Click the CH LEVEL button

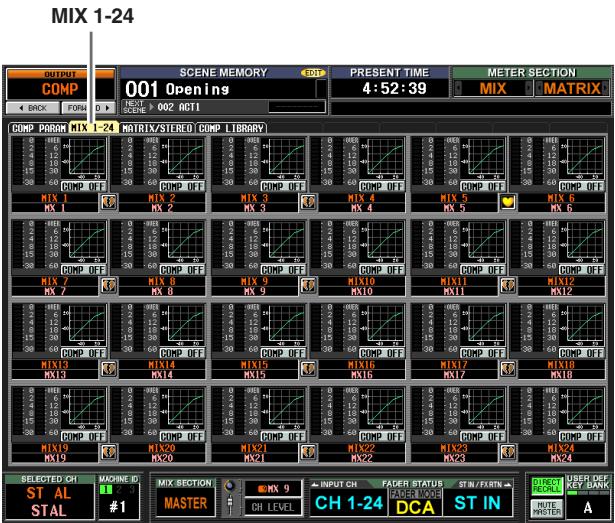click(273, 507)
